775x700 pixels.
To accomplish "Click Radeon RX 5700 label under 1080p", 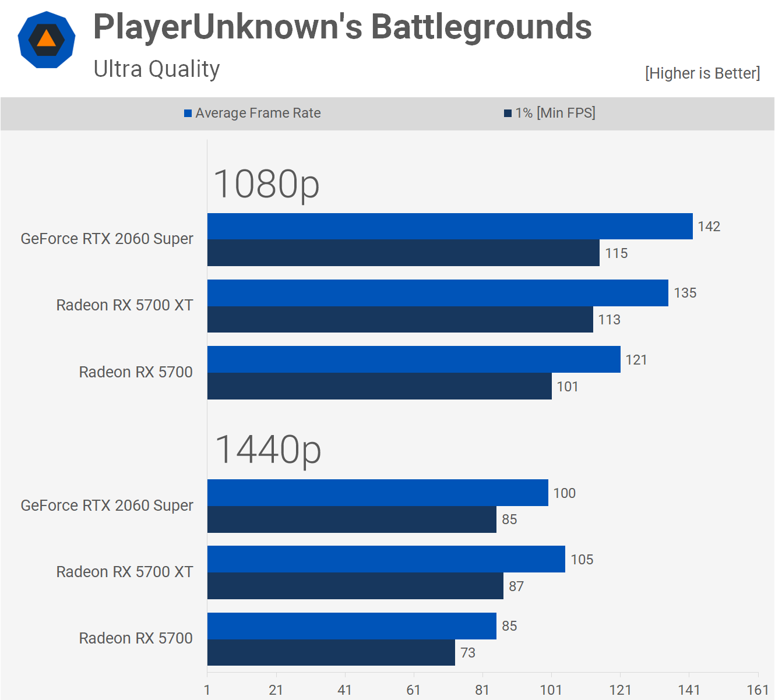I will click(x=136, y=372).
